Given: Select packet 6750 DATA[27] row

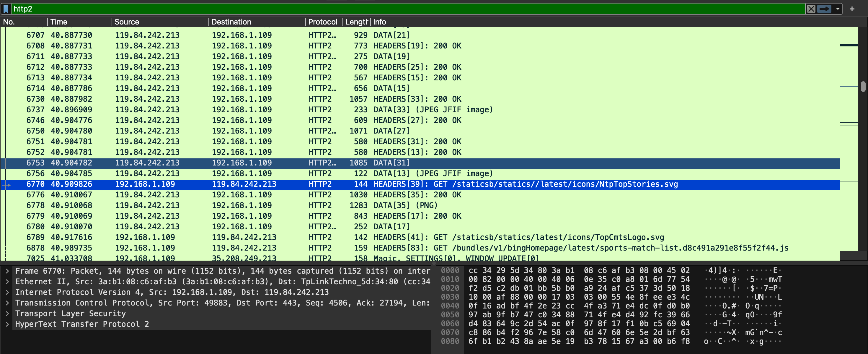Looking at the screenshot, I should 420,131.
